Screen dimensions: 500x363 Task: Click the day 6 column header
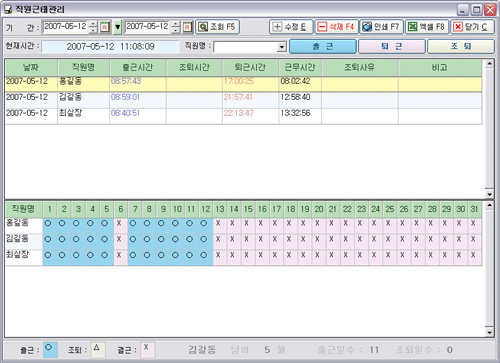coord(121,209)
